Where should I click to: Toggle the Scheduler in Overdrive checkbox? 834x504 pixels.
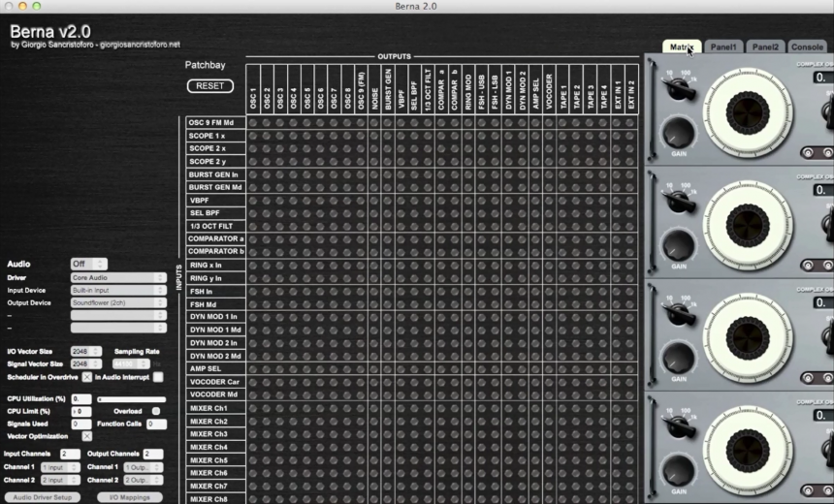coord(86,377)
